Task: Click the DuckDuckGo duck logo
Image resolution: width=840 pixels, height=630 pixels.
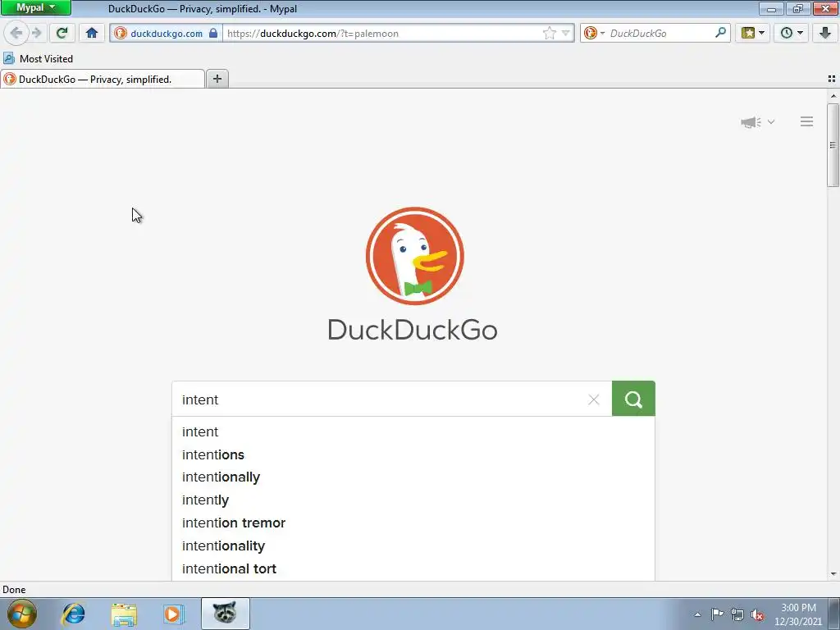Action: (414, 256)
